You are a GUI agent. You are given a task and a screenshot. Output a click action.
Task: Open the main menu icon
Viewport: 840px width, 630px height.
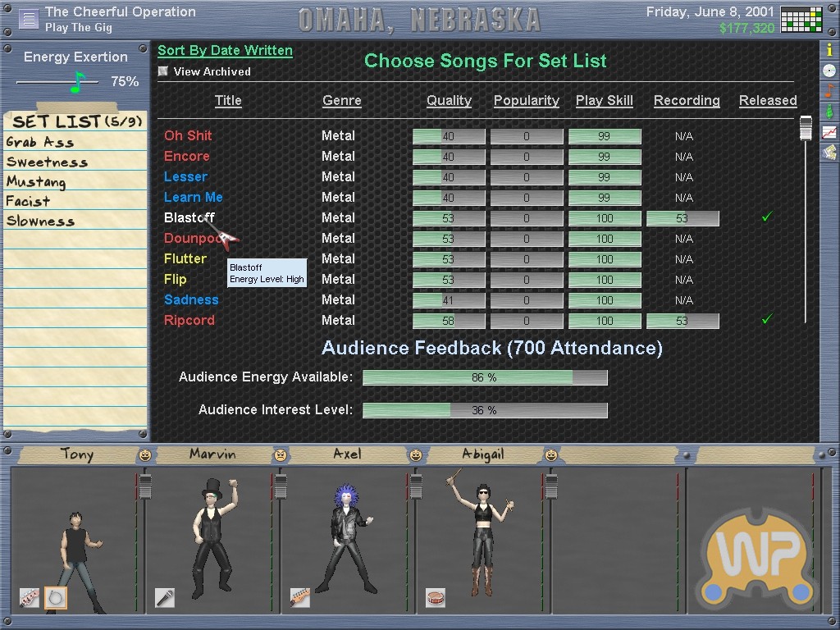(x=28, y=19)
